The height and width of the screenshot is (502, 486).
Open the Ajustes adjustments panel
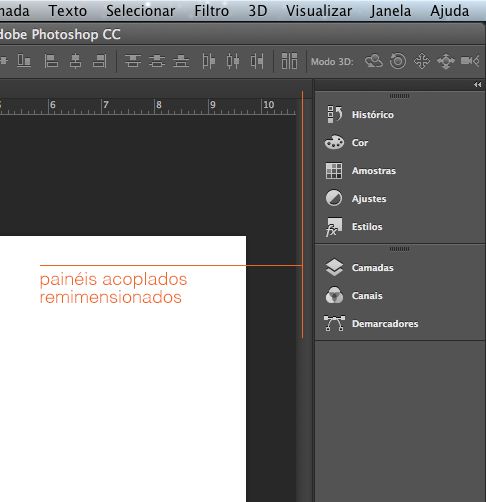356,198
